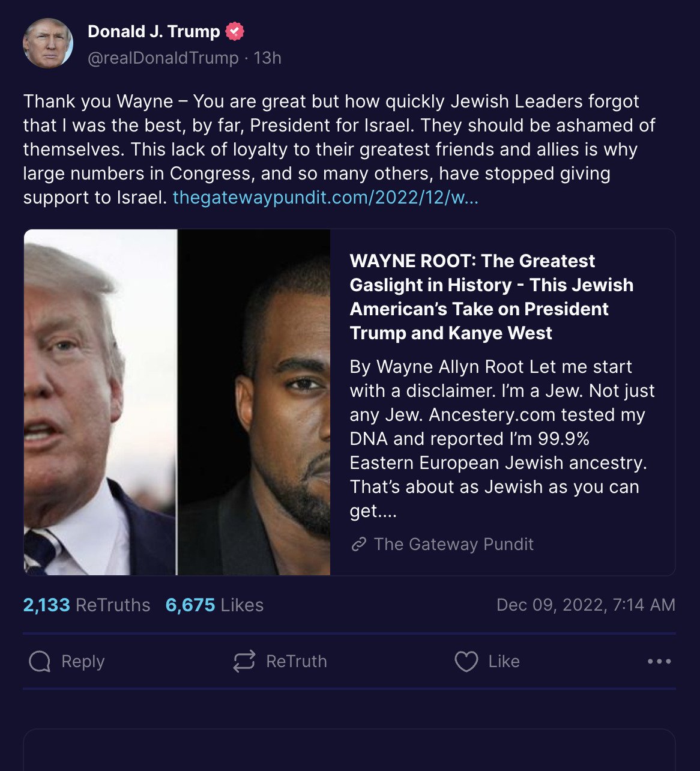
Task: Click the Dec 09, 2022 date stamp
Action: click(x=586, y=605)
